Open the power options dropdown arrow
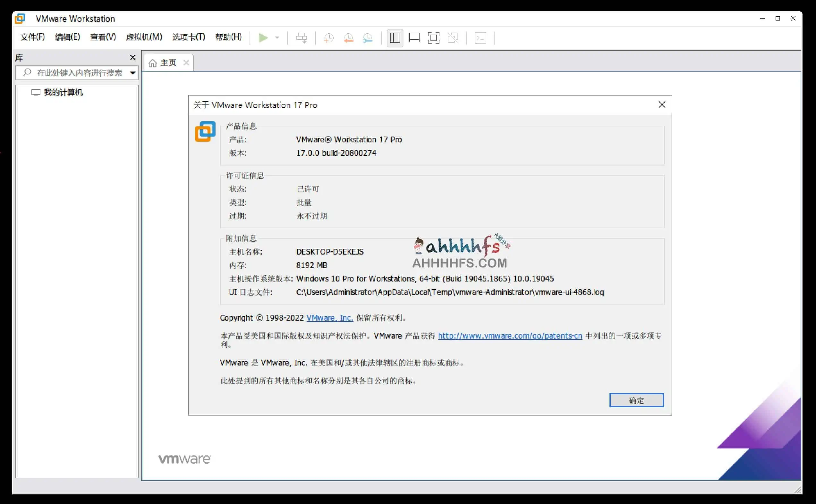Screen dimensions: 816x504 (277, 38)
